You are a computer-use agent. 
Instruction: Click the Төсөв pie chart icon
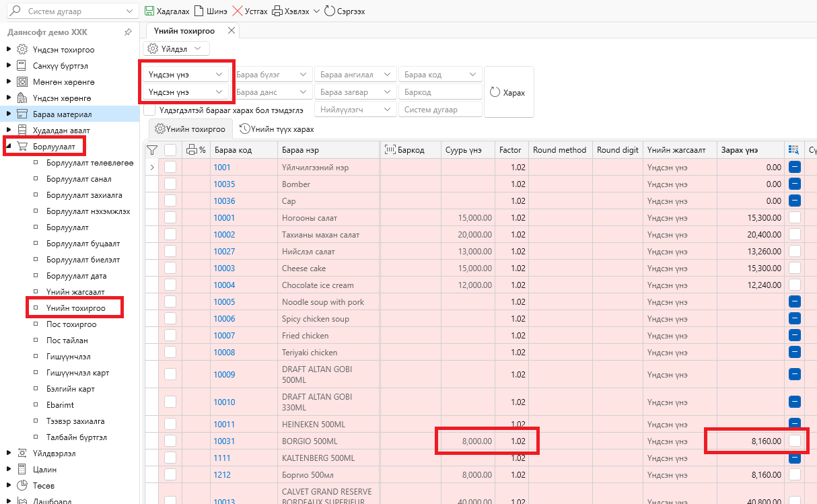[x=22, y=486]
